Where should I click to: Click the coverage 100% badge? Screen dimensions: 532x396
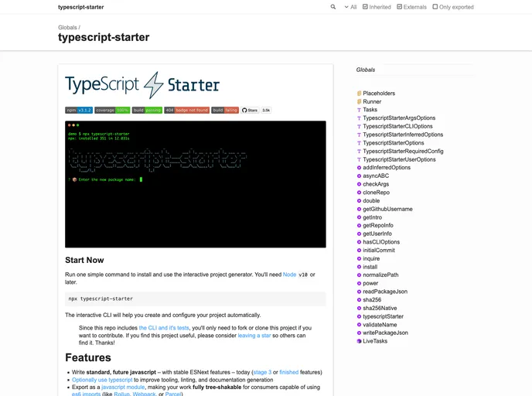coord(112,111)
